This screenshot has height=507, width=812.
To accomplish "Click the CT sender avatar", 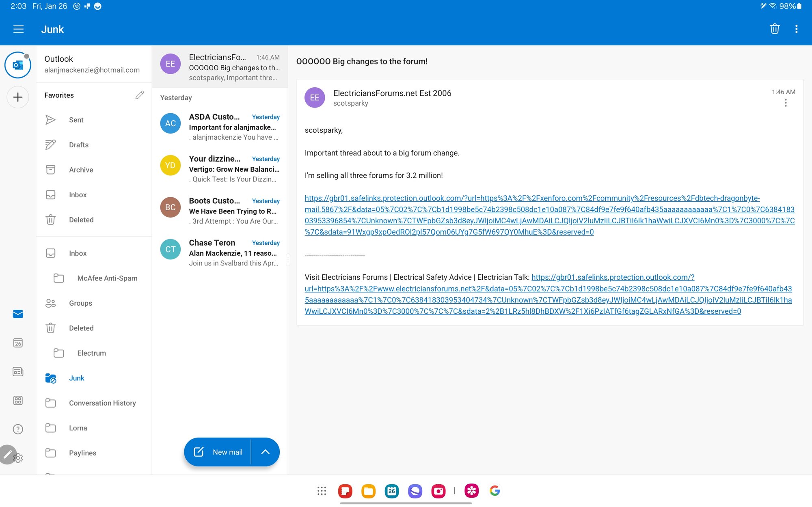I will (171, 249).
